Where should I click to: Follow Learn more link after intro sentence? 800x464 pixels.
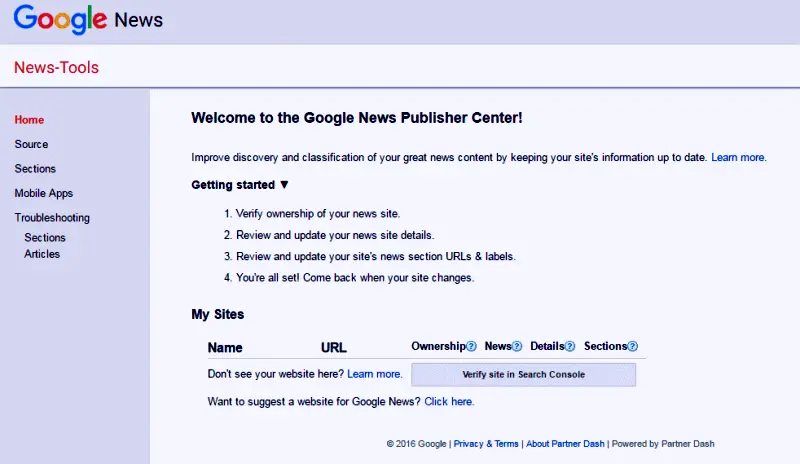click(739, 157)
